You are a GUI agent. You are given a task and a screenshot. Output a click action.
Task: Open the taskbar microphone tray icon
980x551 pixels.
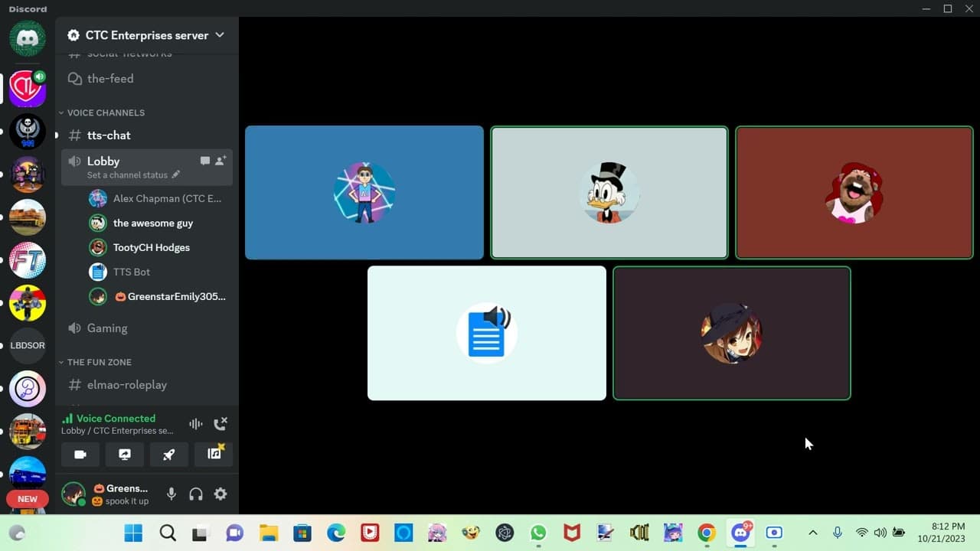[x=838, y=533]
